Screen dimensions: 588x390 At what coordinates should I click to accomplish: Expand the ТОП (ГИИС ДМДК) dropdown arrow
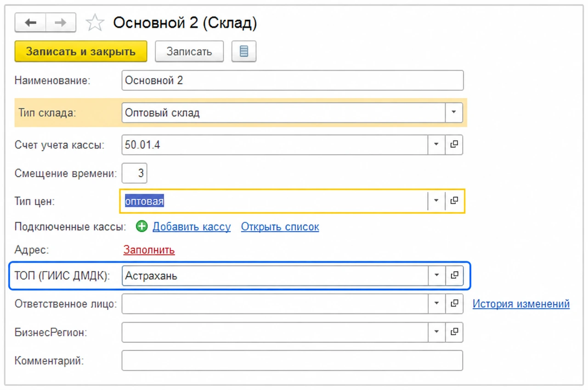(436, 275)
